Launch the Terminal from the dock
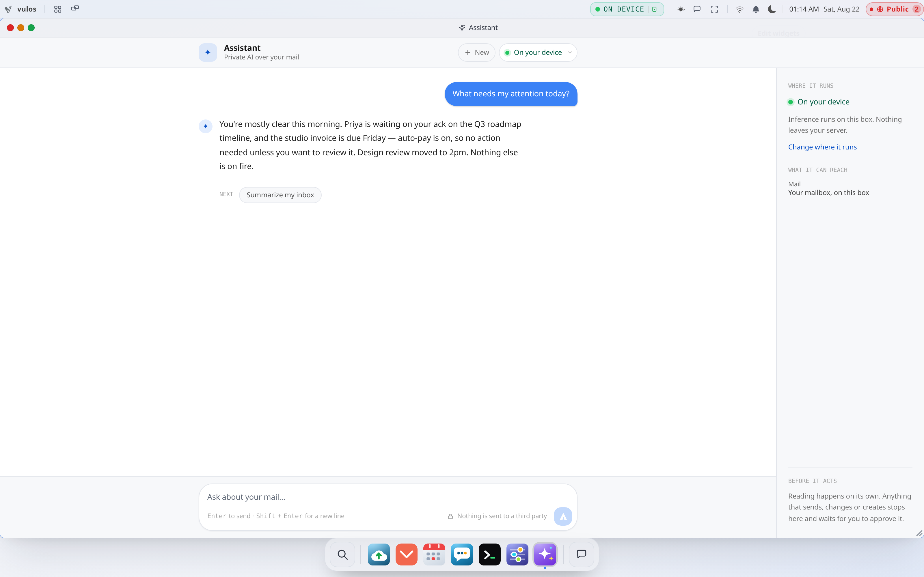Screen dimensions: 924x577 (x=489, y=554)
